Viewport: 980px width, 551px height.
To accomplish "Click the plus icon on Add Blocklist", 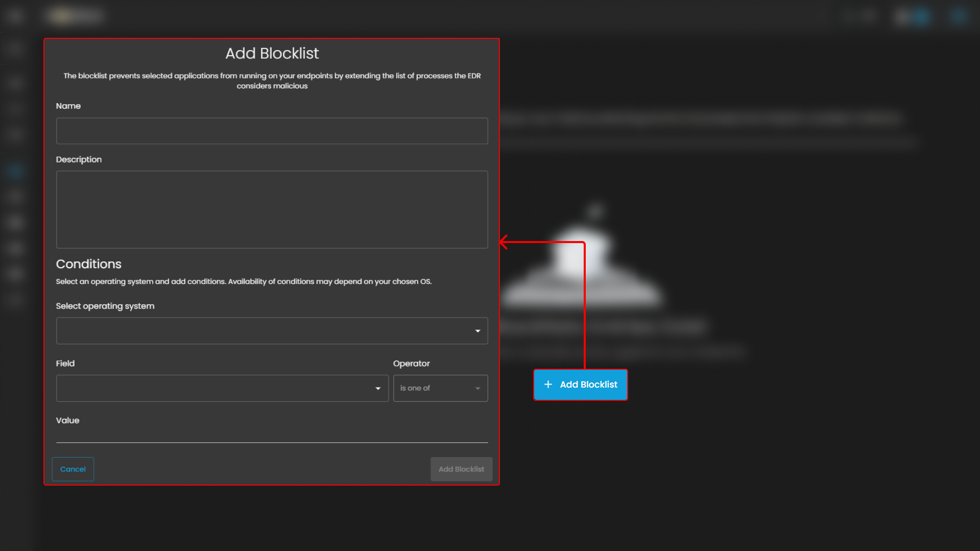I will [x=548, y=385].
